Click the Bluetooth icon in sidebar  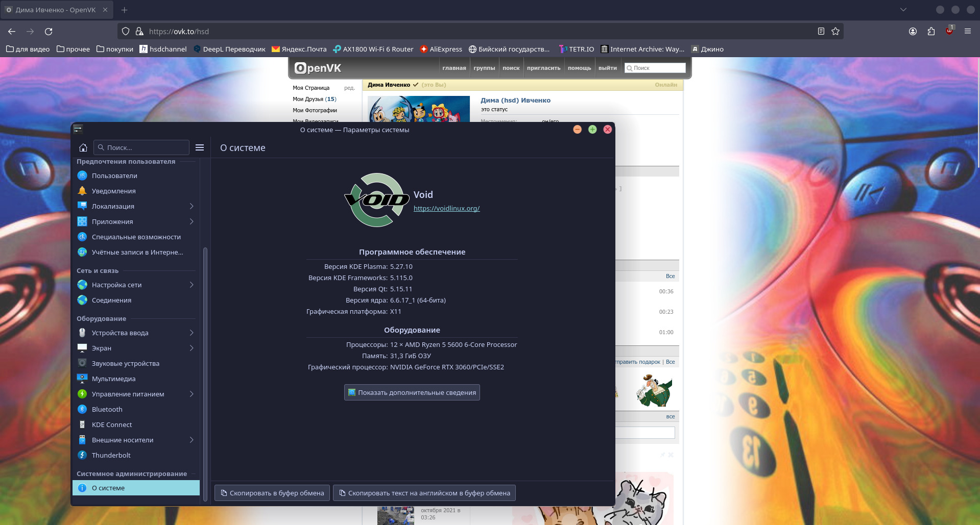82,409
